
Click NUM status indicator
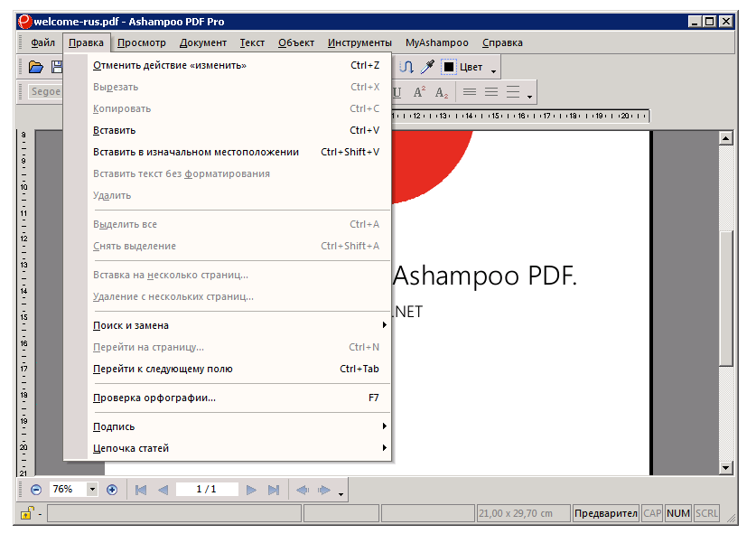(x=678, y=513)
